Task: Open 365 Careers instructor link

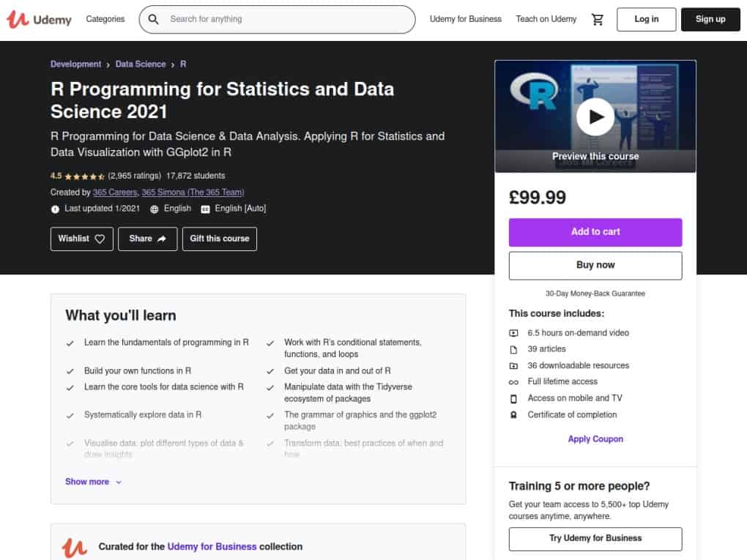Action: 115,193
